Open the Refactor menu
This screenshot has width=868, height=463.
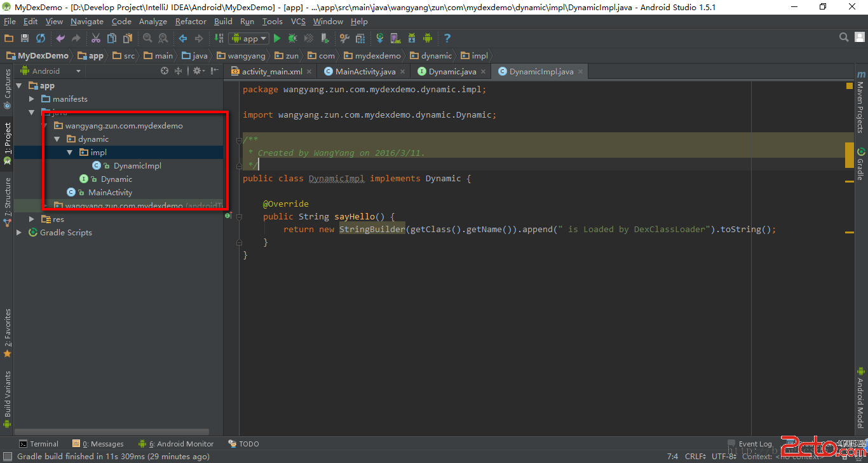(x=191, y=21)
